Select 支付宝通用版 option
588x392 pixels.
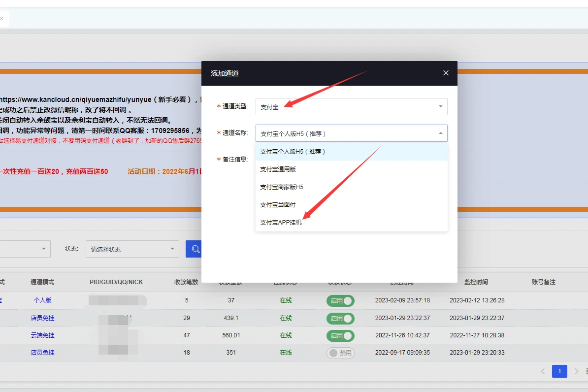(352, 169)
